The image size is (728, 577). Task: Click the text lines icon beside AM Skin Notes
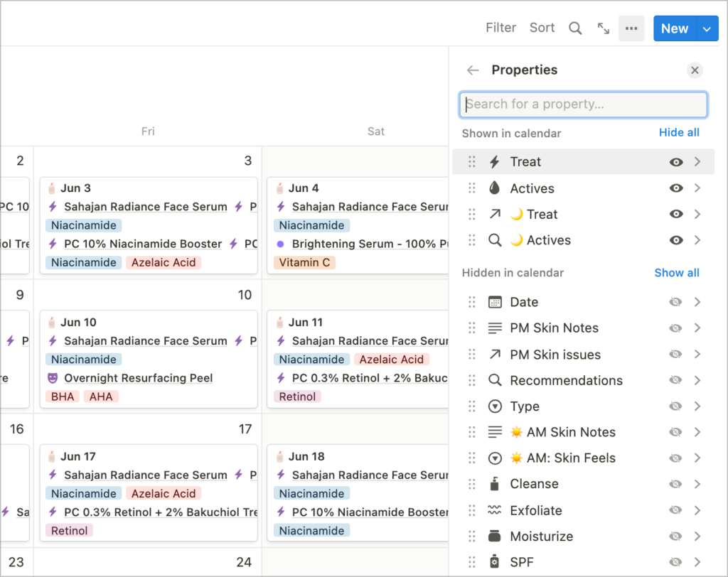point(495,432)
